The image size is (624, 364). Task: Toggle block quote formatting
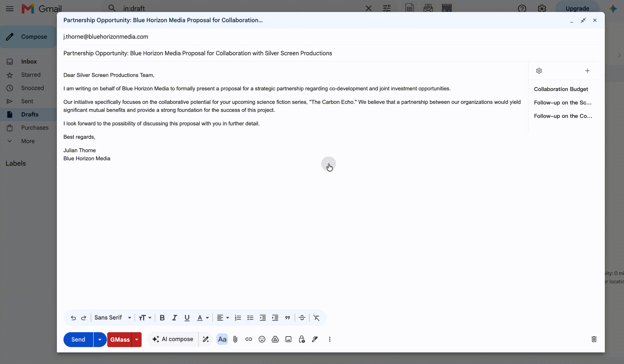(x=288, y=318)
